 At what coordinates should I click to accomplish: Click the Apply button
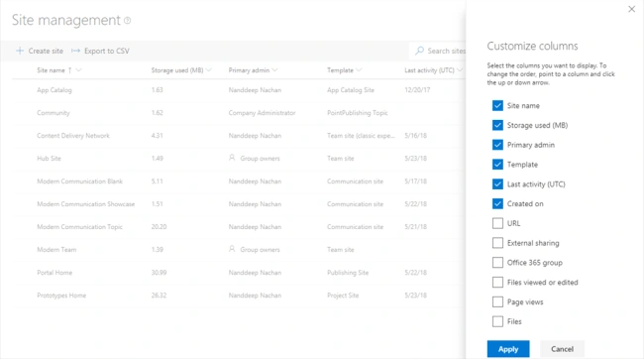(x=508, y=349)
